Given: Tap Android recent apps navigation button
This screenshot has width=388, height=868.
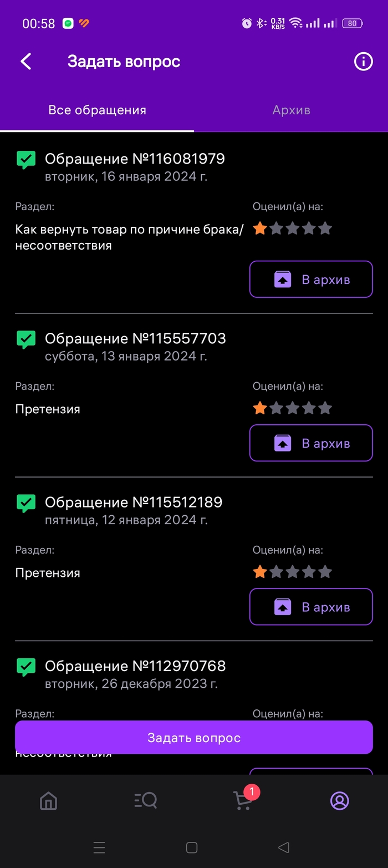Looking at the screenshot, I should click(x=99, y=847).
